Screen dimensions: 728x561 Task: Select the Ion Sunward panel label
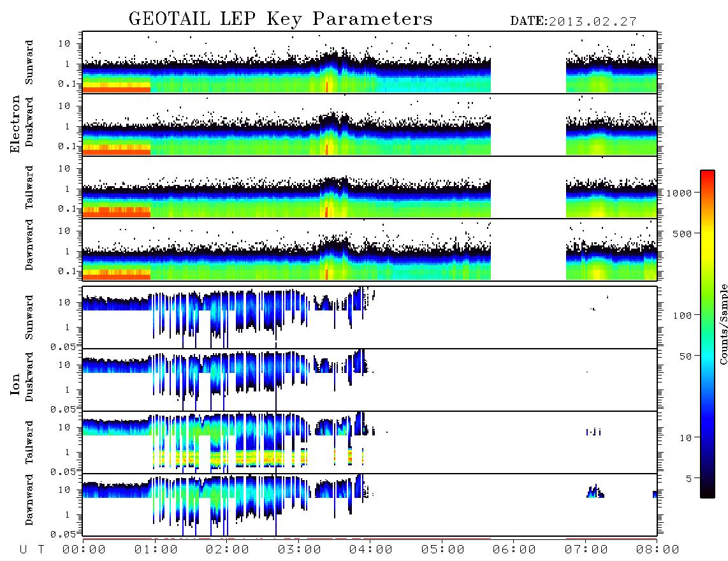coord(29,317)
